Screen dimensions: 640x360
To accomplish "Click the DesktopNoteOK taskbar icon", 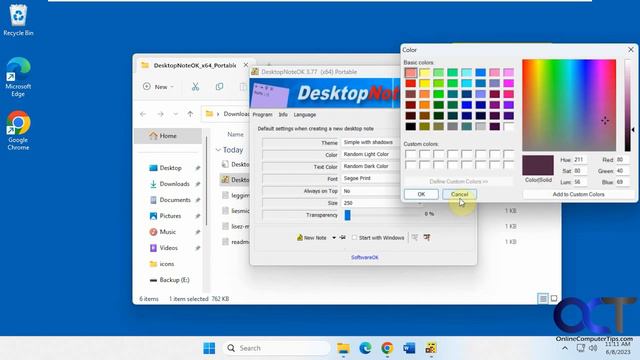I will point(431,348).
